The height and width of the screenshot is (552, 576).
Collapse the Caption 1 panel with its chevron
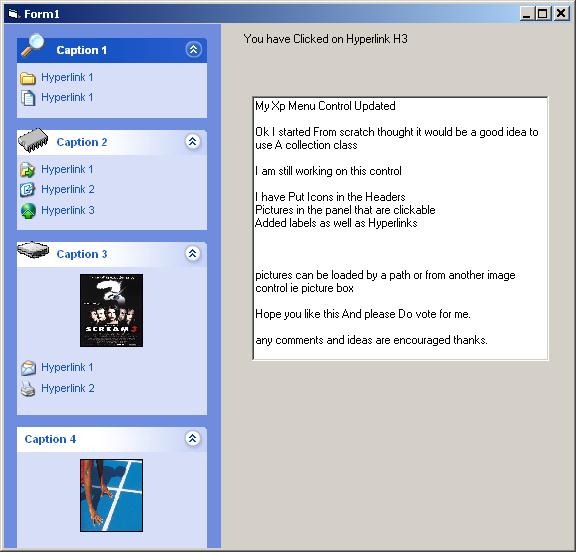tap(193, 50)
